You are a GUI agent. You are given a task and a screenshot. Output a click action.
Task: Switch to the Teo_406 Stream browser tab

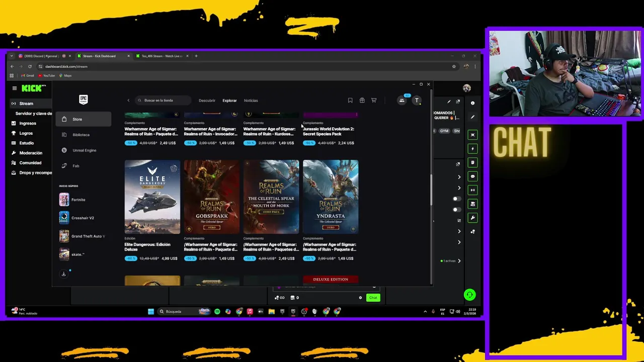[162, 56]
